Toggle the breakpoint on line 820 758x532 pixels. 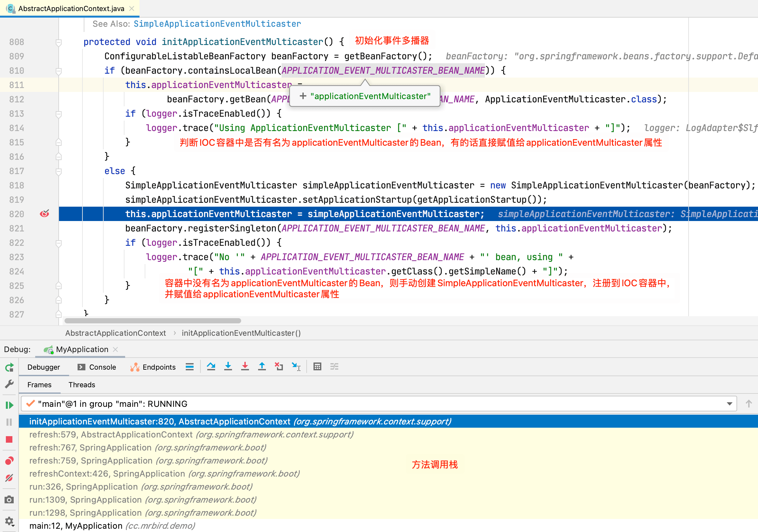[x=45, y=214]
